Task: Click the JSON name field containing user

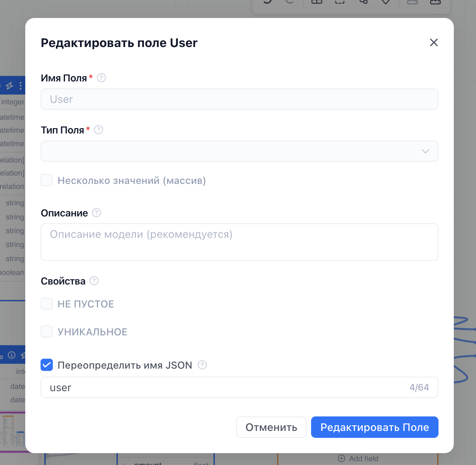Action: 240,387
